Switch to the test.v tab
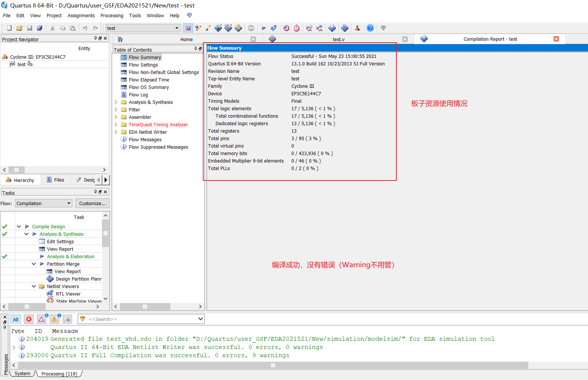 point(338,39)
